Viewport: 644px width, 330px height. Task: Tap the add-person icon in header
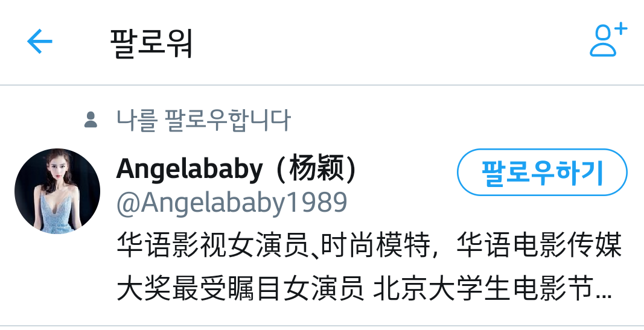[x=608, y=40]
